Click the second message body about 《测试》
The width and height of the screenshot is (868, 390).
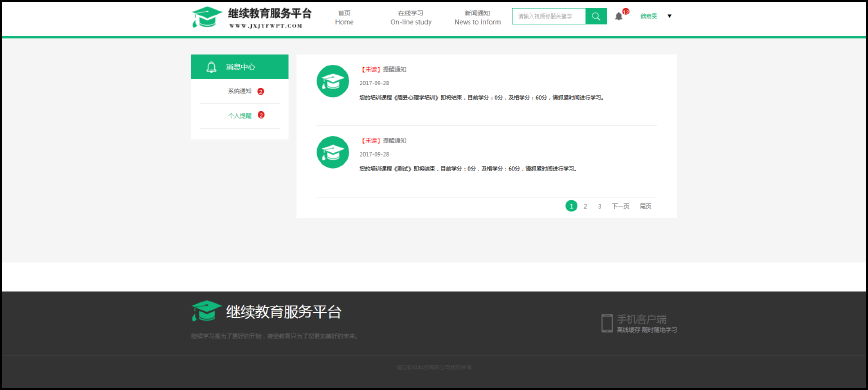point(468,168)
